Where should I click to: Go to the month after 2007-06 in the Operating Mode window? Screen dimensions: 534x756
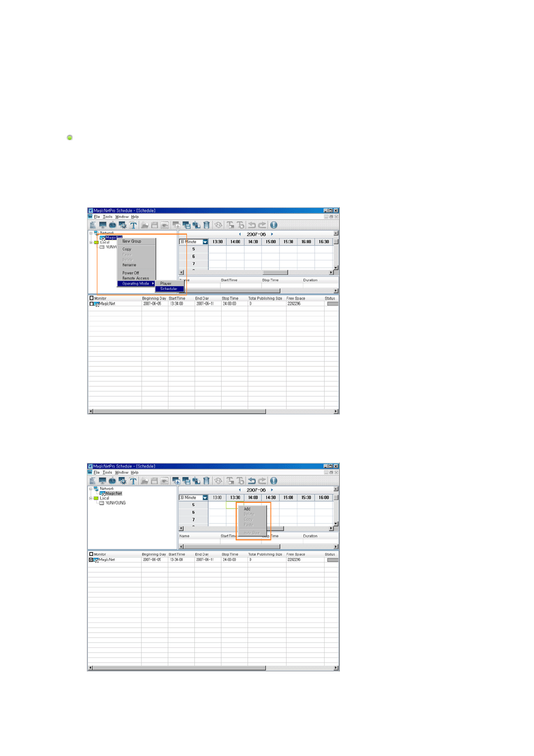pos(272,234)
